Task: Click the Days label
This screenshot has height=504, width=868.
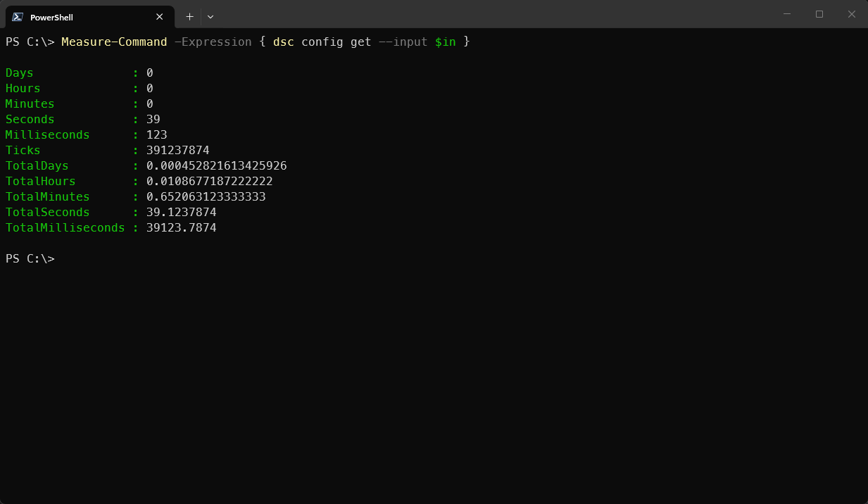Action: pos(20,73)
